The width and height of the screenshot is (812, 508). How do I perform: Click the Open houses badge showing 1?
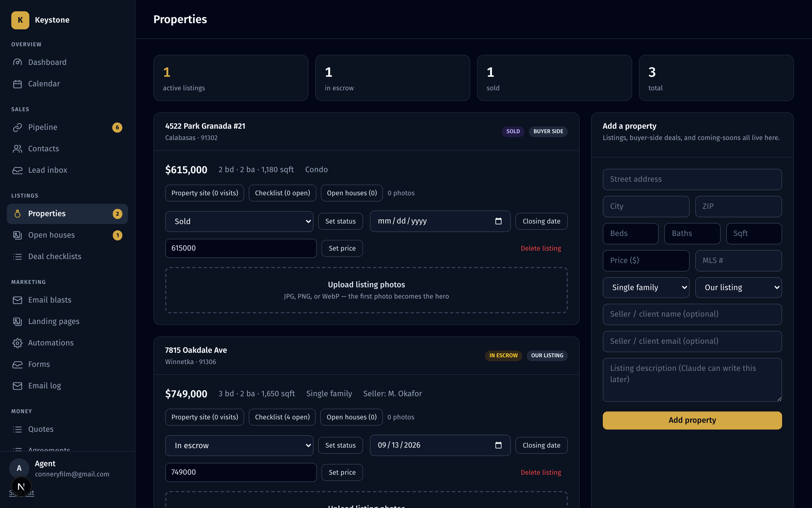click(x=117, y=235)
